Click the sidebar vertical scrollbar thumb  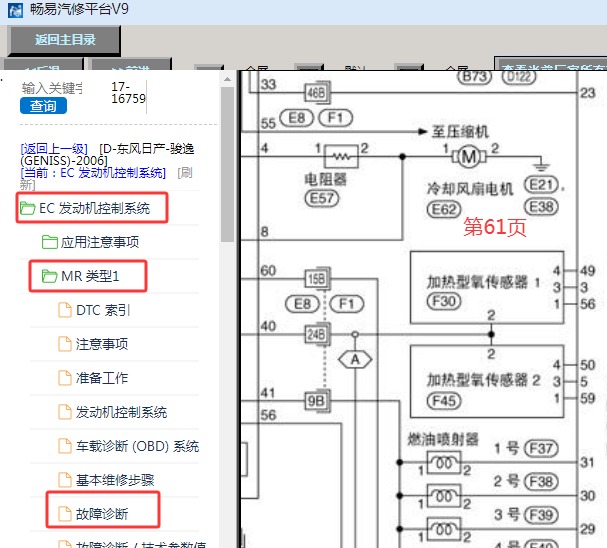pyautogui.click(x=227, y=164)
